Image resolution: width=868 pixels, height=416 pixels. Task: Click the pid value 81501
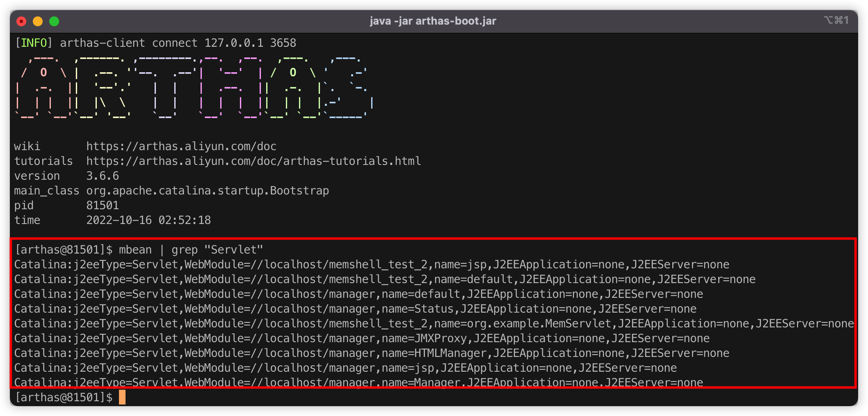coord(103,206)
